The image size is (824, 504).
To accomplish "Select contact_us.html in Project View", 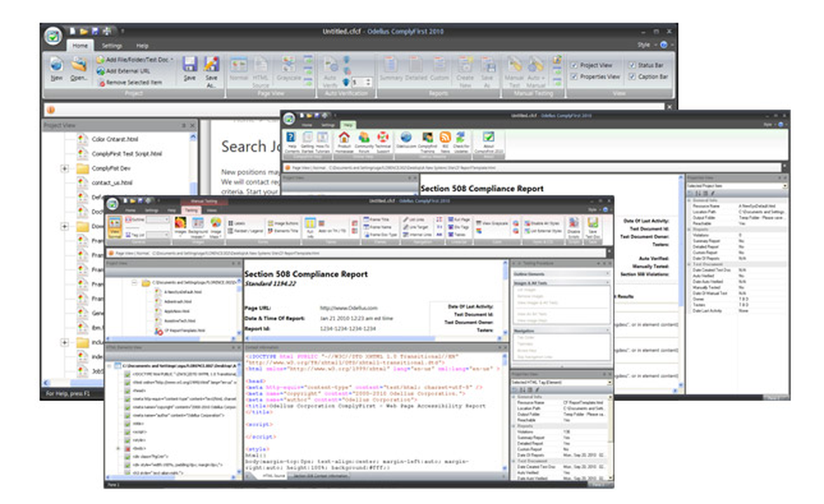I will click(x=112, y=183).
